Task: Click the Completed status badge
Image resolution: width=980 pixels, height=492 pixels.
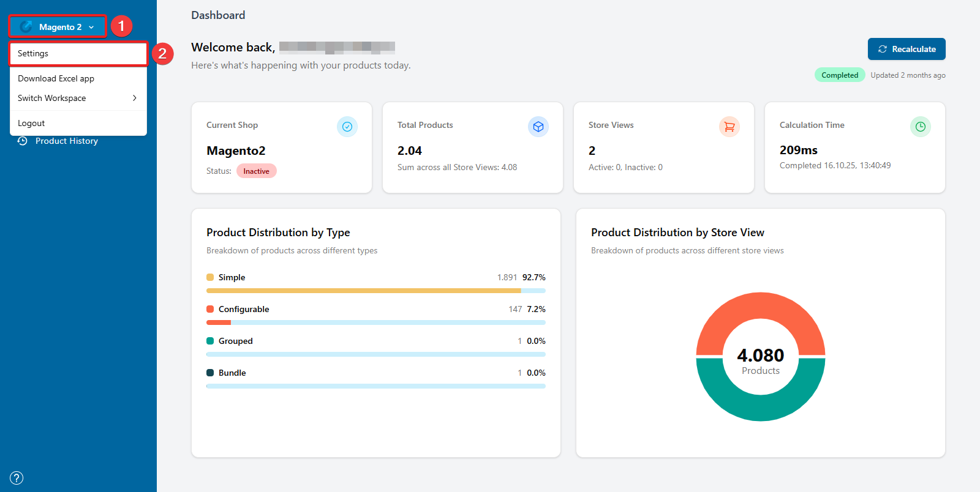Action: (840, 75)
